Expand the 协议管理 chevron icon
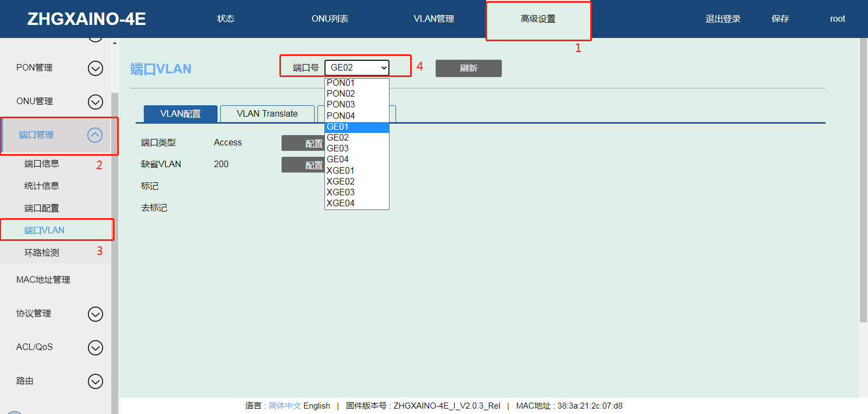Image resolution: width=868 pixels, height=414 pixels. coord(95,314)
